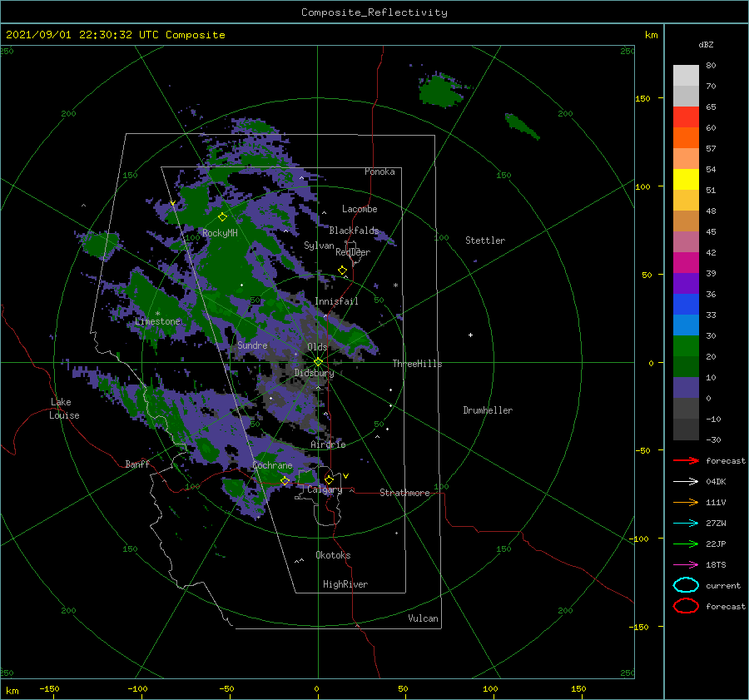Click the asterisk marker above Limestone
Viewport: 749px width, 700px height.
pos(157,314)
